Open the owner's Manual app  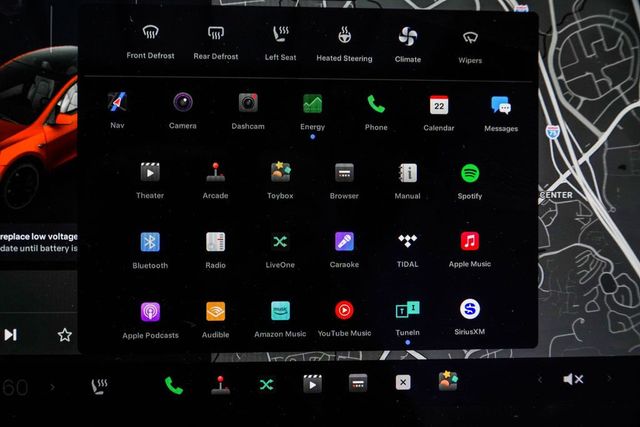click(x=407, y=181)
